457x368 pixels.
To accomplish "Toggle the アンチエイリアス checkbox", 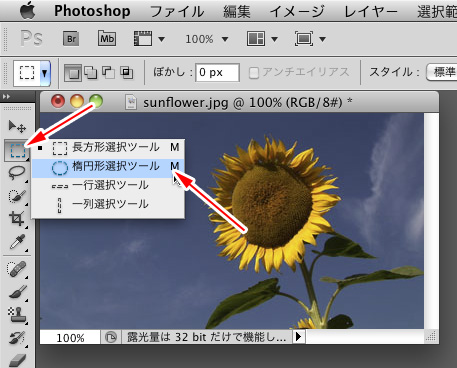I will click(254, 73).
